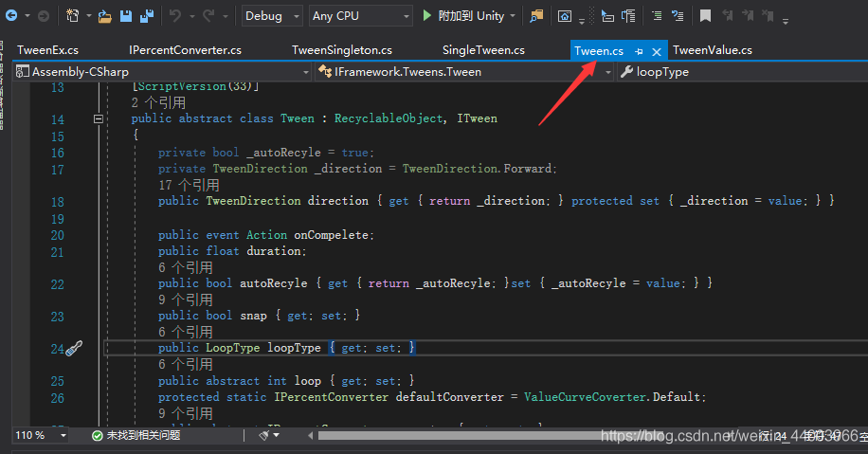This screenshot has width=868, height=454.
Task: Switch to the TweenSingleton.cs tab
Action: (x=341, y=50)
